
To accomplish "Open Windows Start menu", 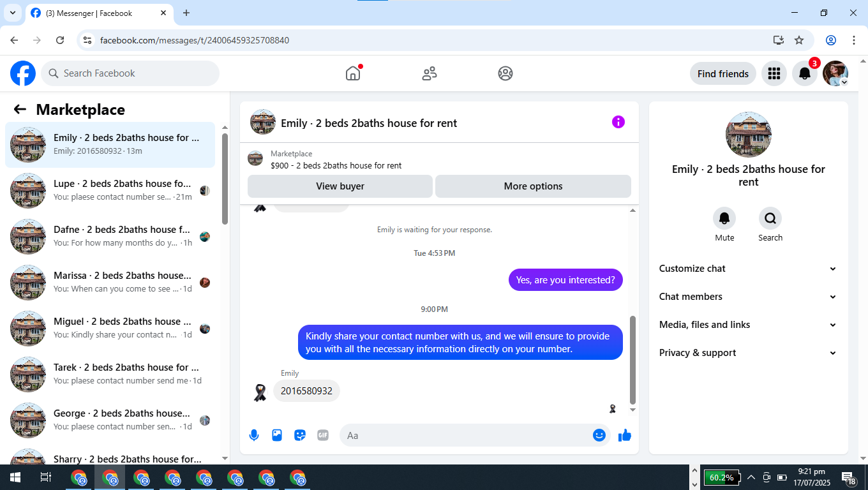I will (15, 477).
